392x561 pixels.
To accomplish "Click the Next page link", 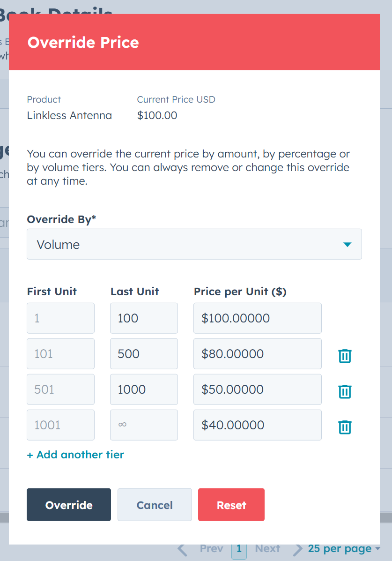I will pos(267,548).
